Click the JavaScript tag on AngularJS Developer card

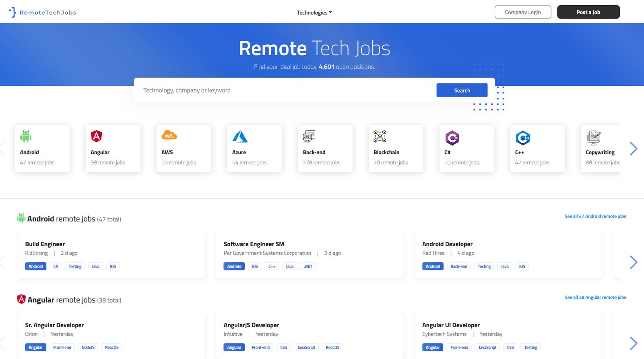[x=306, y=347]
